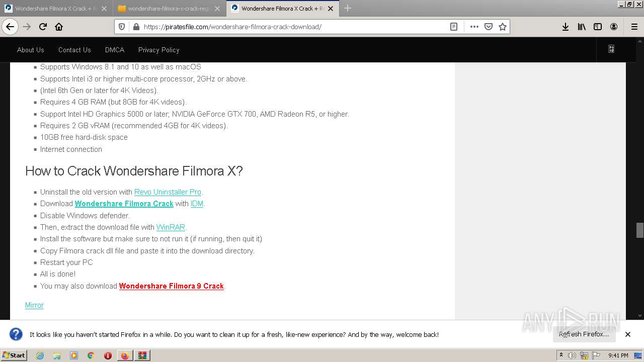Click the 'How to Crack Wondershare Filmora X?' heading

coord(134,171)
